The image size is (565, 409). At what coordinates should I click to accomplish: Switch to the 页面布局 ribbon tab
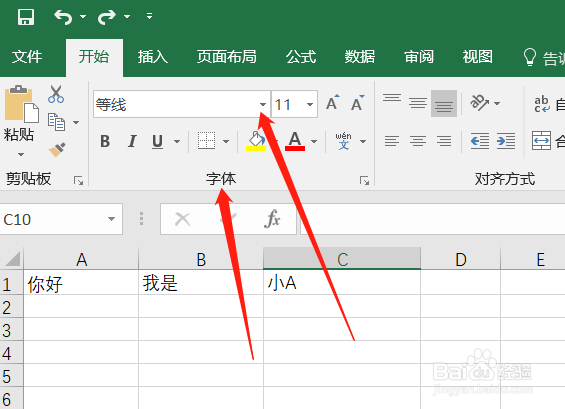point(227,57)
